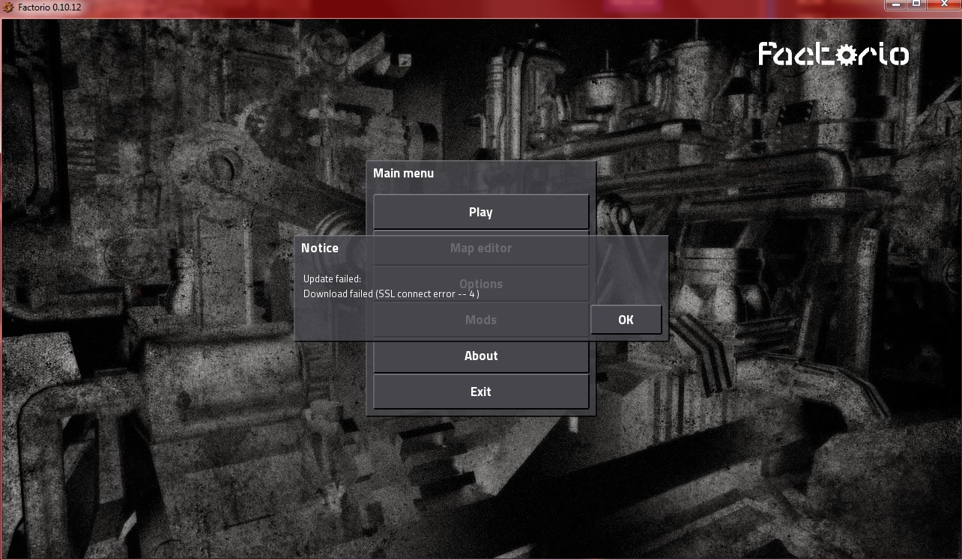
Task: Click the 'Notice' dialog title
Action: [320, 248]
